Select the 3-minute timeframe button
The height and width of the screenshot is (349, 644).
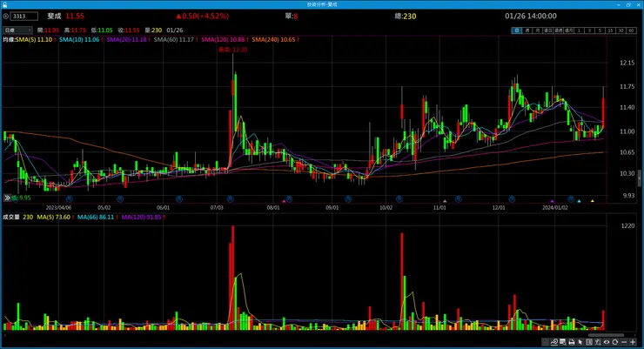(589, 30)
